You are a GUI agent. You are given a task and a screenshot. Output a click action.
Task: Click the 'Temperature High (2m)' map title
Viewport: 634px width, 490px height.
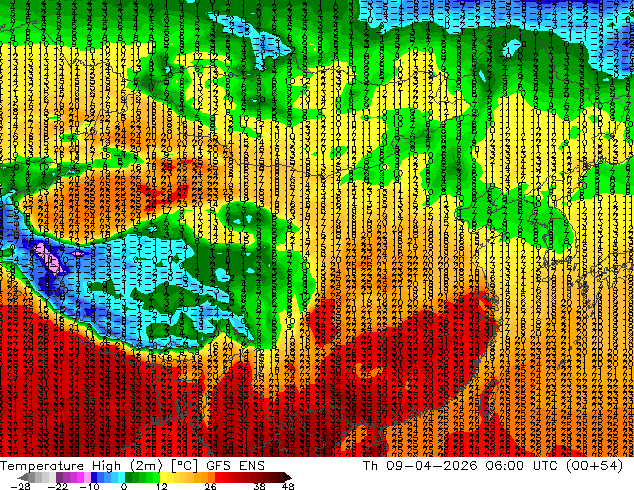[81, 466]
